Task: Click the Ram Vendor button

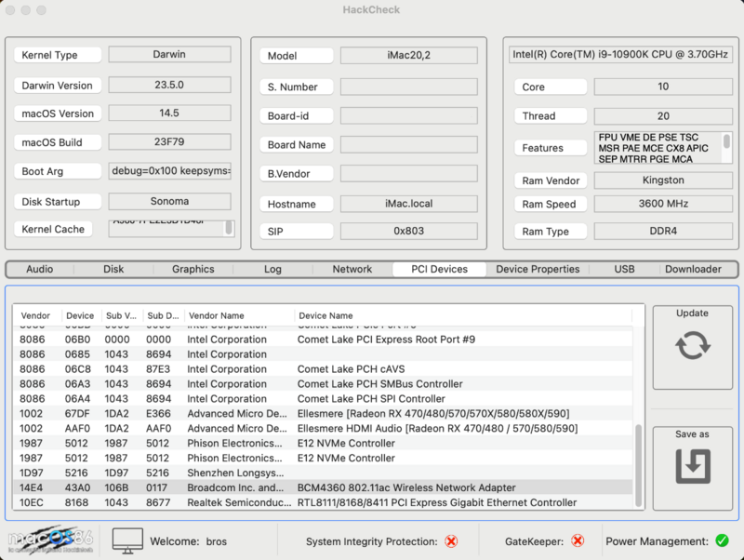Action: tap(550, 180)
